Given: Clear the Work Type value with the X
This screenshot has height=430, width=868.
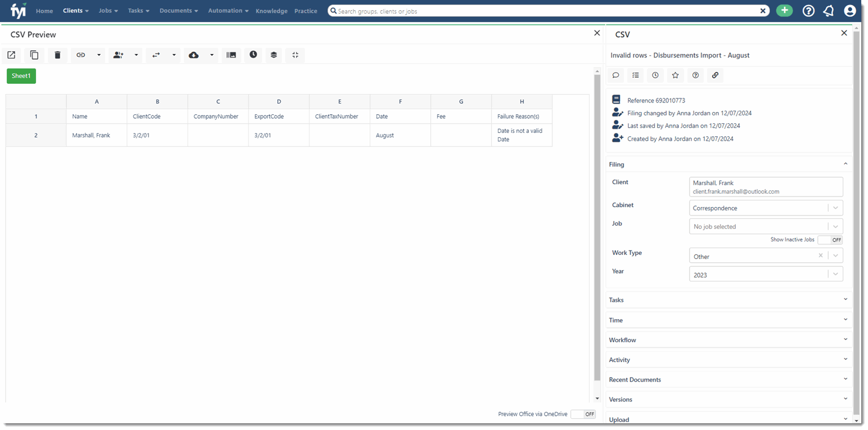Looking at the screenshot, I should (x=820, y=256).
